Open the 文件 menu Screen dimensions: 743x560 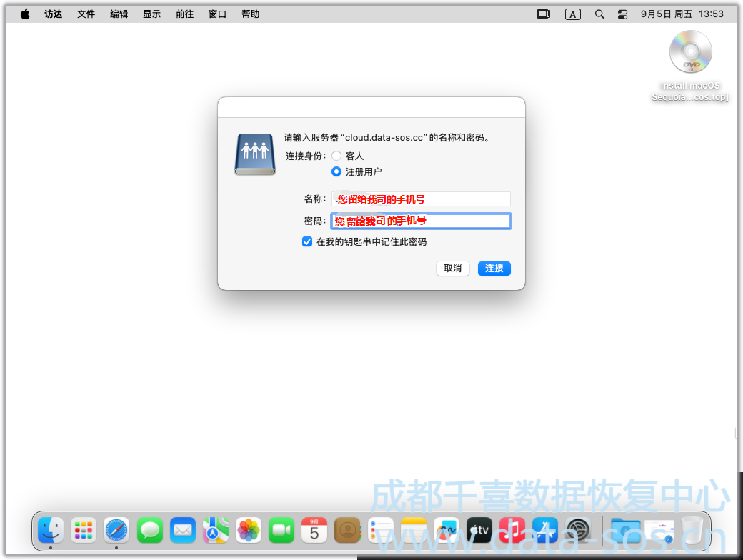pyautogui.click(x=86, y=14)
